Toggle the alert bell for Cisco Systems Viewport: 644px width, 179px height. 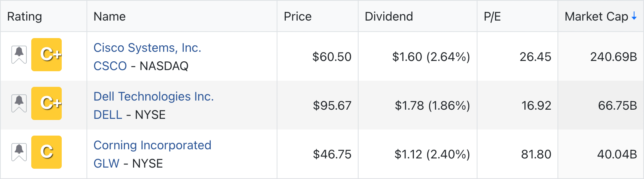tap(19, 55)
